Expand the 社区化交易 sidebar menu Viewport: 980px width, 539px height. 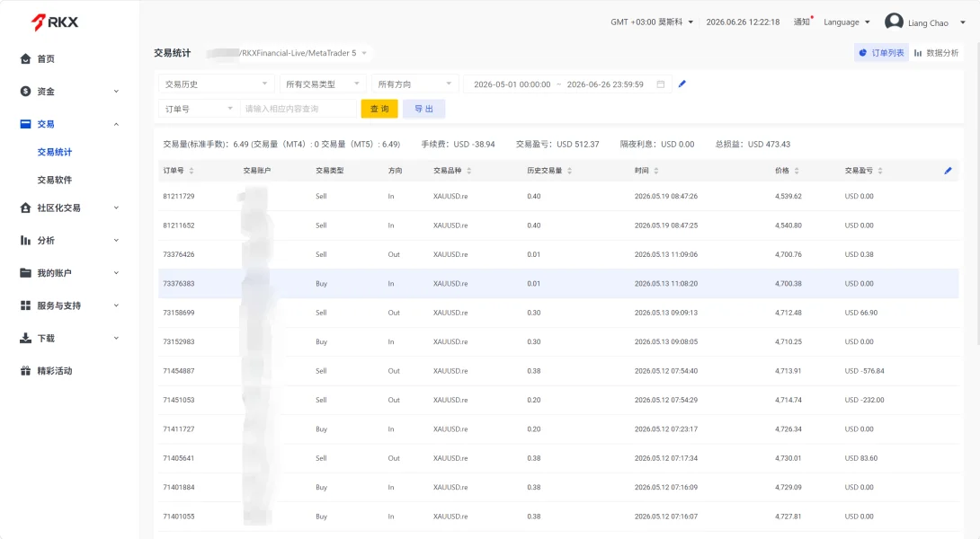(x=116, y=208)
